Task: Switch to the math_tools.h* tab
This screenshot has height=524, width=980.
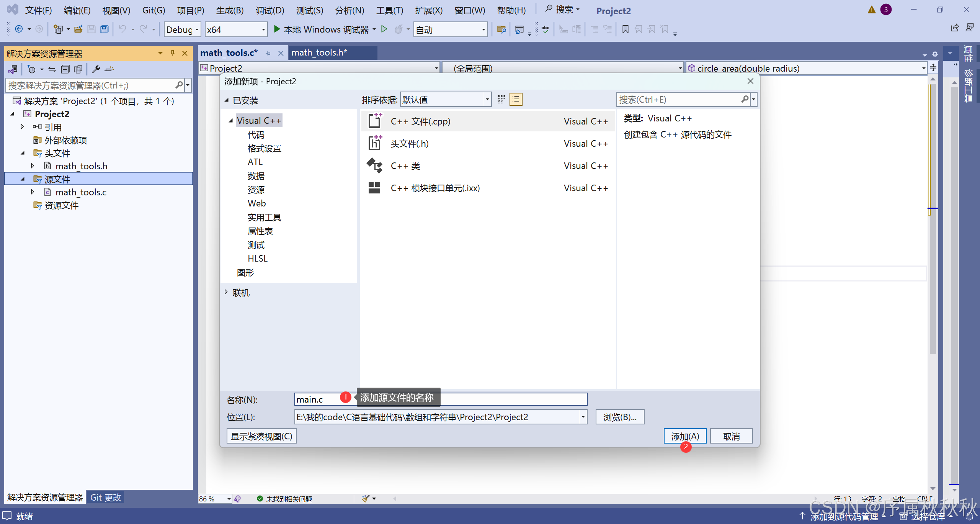Action: pos(319,53)
